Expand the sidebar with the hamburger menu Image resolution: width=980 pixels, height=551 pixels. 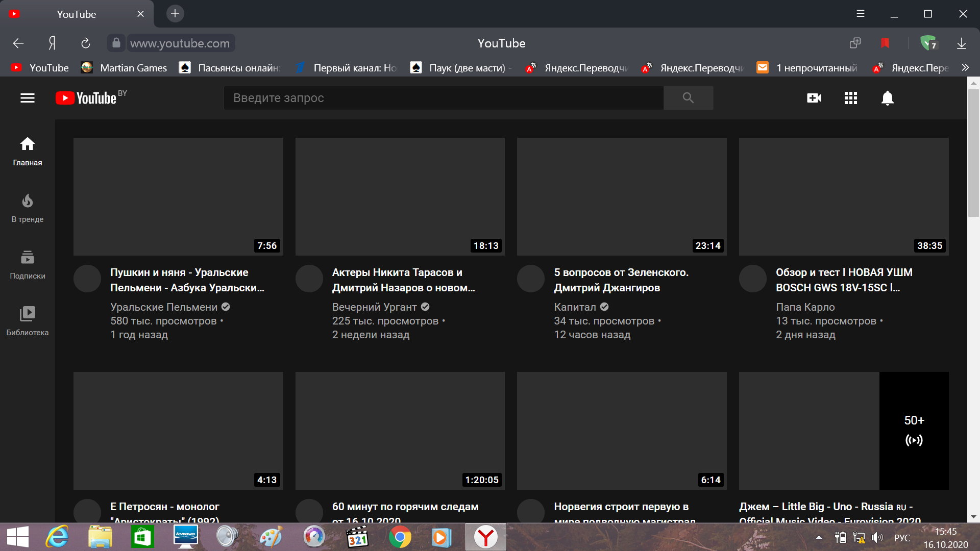coord(27,98)
